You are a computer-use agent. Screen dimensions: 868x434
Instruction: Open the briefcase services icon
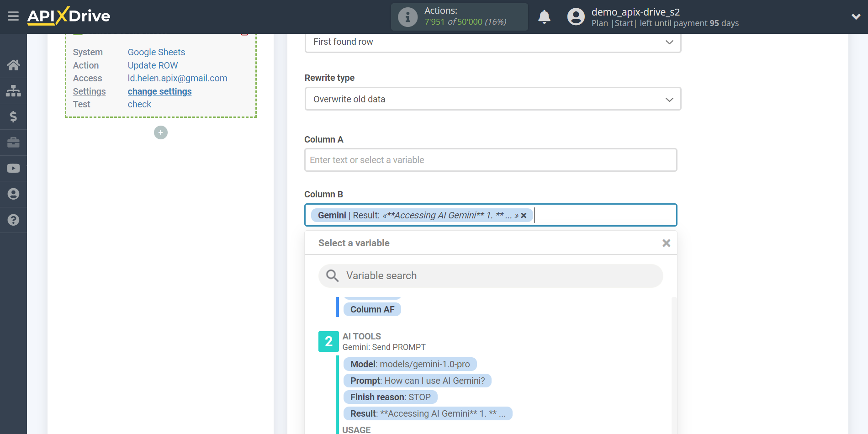point(13,143)
